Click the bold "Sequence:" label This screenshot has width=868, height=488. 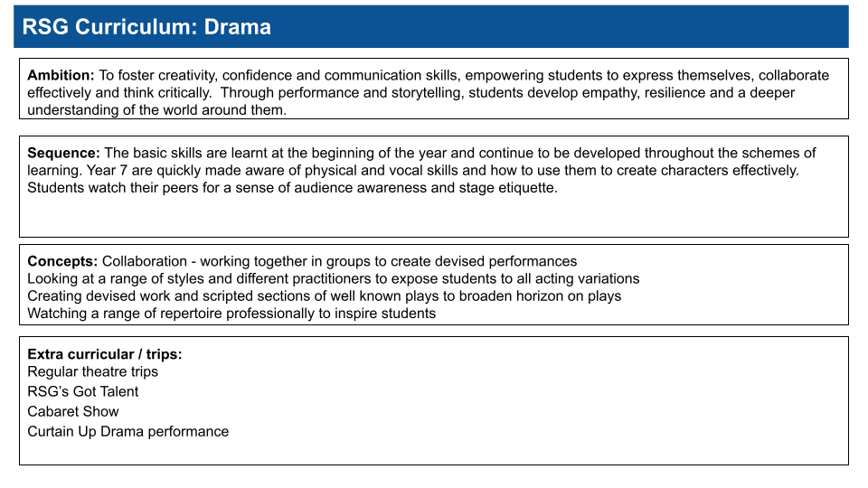click(x=64, y=153)
